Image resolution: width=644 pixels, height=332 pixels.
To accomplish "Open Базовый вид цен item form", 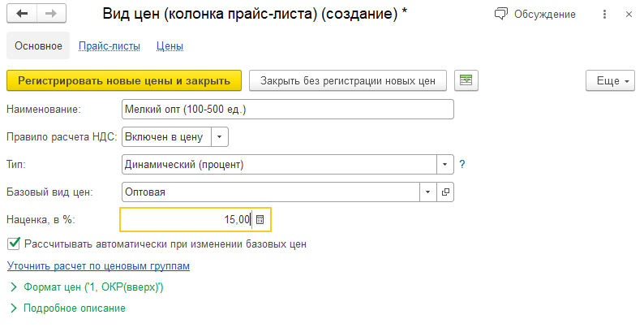I will pos(445,192).
